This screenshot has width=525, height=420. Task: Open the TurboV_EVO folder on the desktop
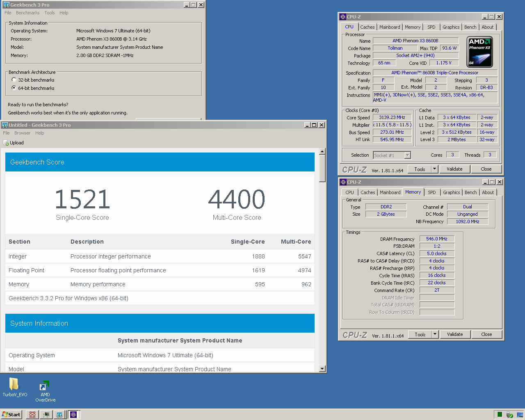14,387
